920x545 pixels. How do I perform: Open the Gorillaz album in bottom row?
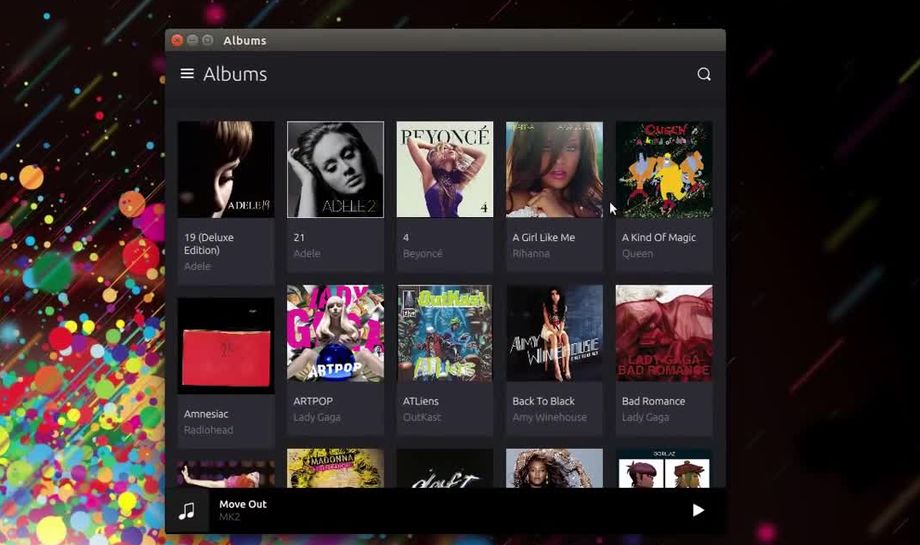[x=664, y=469]
